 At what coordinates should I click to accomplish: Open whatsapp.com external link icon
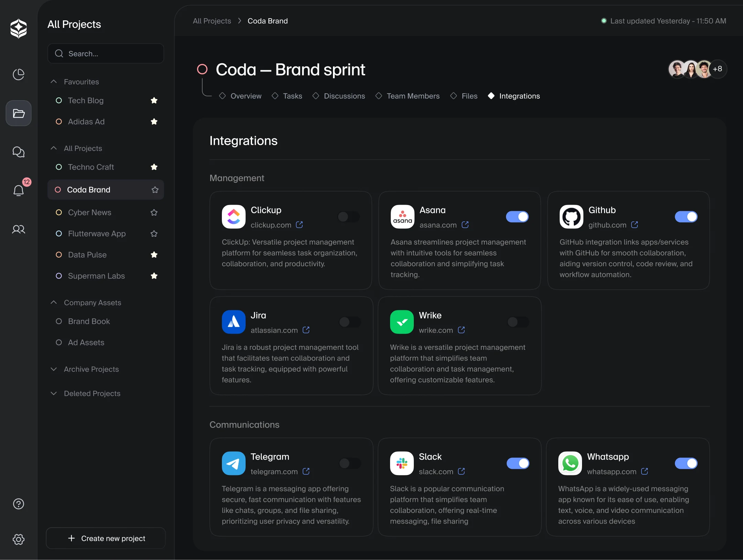(645, 471)
